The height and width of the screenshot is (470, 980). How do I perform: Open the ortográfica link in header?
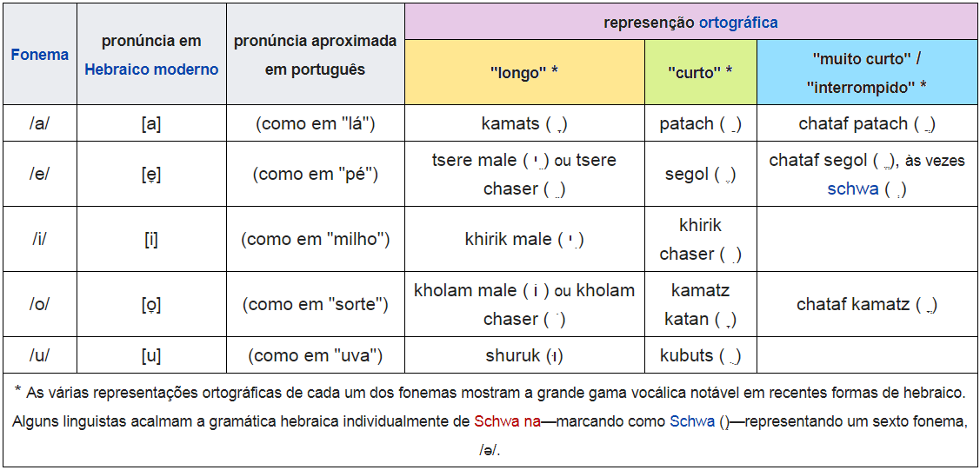click(738, 23)
